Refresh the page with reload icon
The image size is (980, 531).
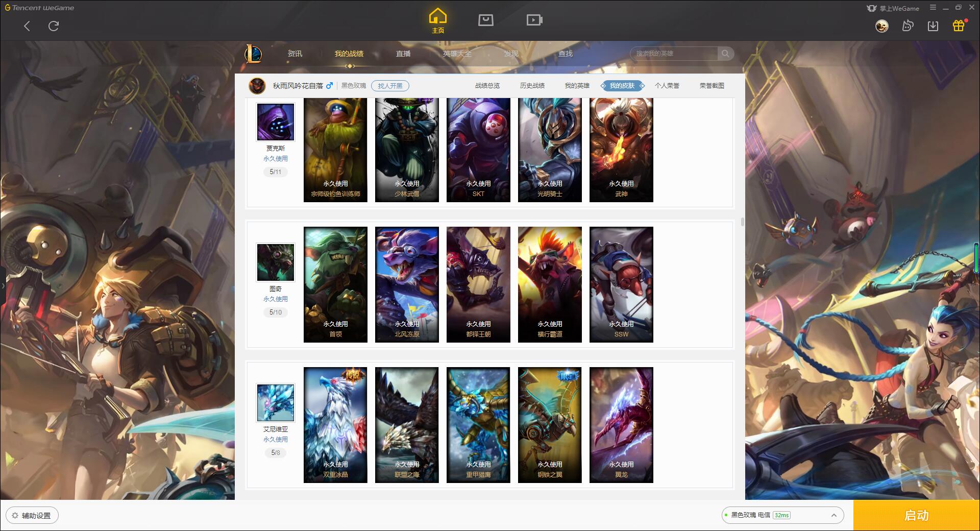pyautogui.click(x=54, y=26)
